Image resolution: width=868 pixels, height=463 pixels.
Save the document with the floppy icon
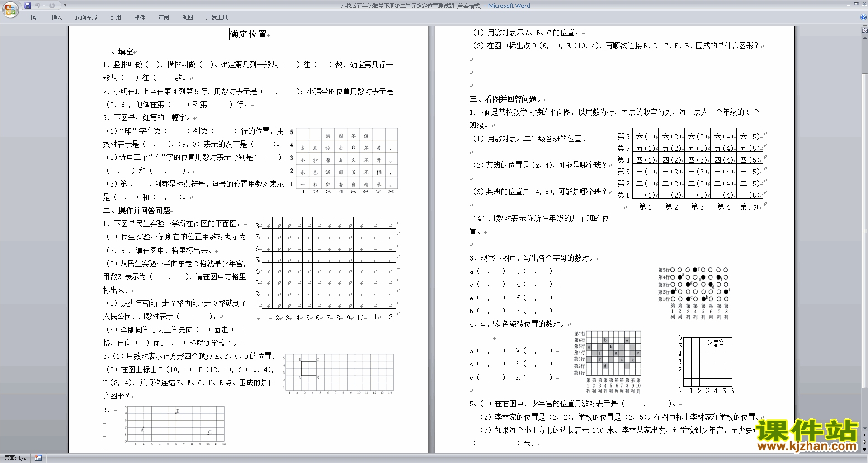[28, 5]
